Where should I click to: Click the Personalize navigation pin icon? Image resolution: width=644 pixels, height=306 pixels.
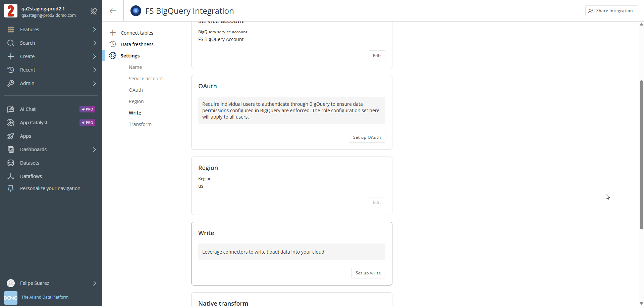pos(11,189)
